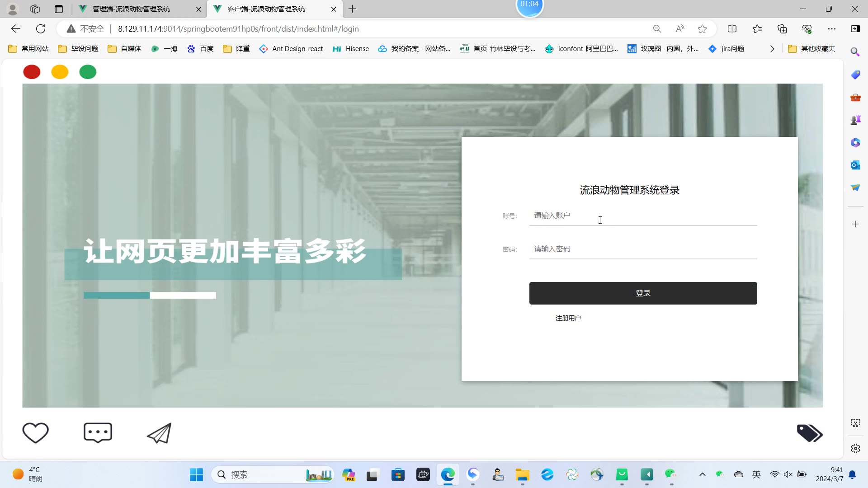Open the Outlook icon in Edge sidebar
Screen dimensions: 868x488
point(855,165)
